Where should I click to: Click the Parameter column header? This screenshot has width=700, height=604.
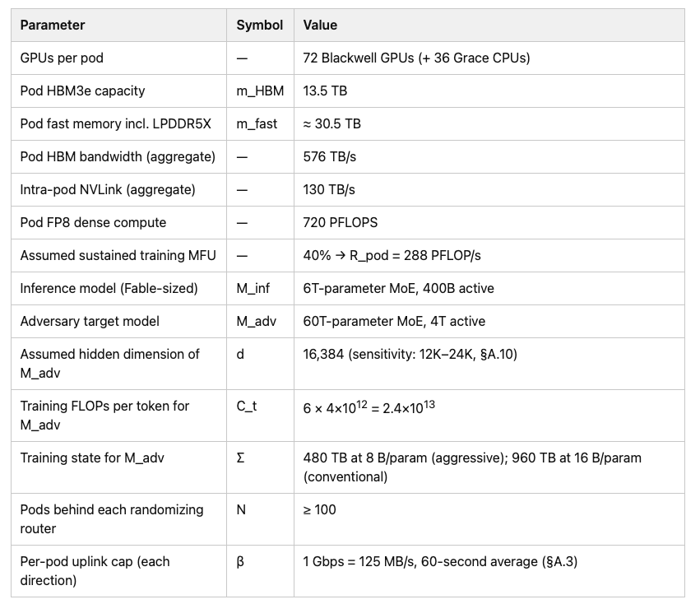point(52,25)
